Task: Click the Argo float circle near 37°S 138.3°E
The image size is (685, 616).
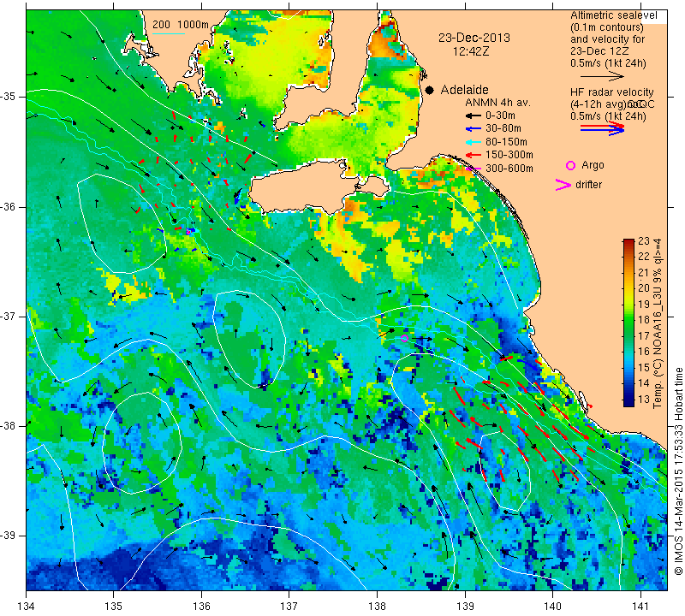Action: pos(404,338)
